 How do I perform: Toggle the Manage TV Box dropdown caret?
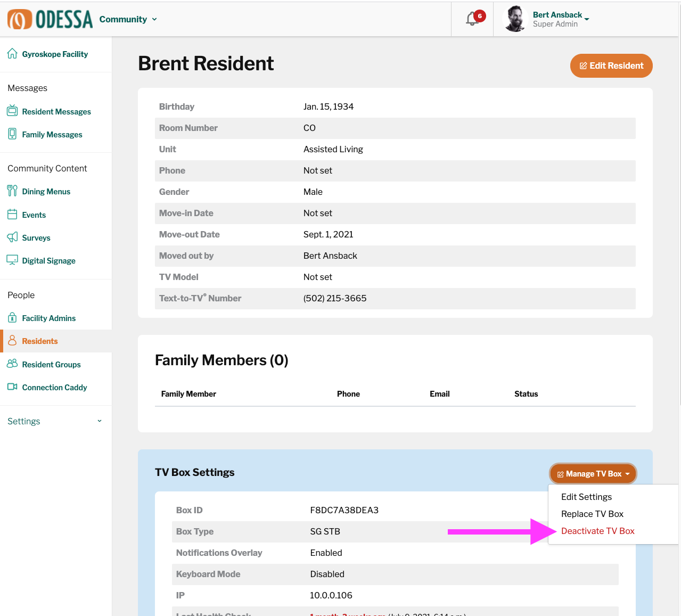click(628, 474)
